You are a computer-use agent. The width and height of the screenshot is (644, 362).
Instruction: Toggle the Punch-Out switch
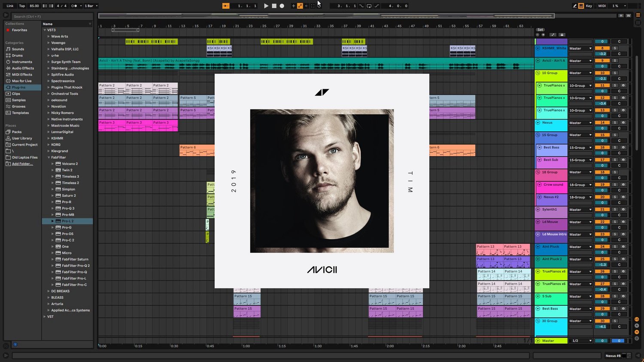(x=377, y=6)
